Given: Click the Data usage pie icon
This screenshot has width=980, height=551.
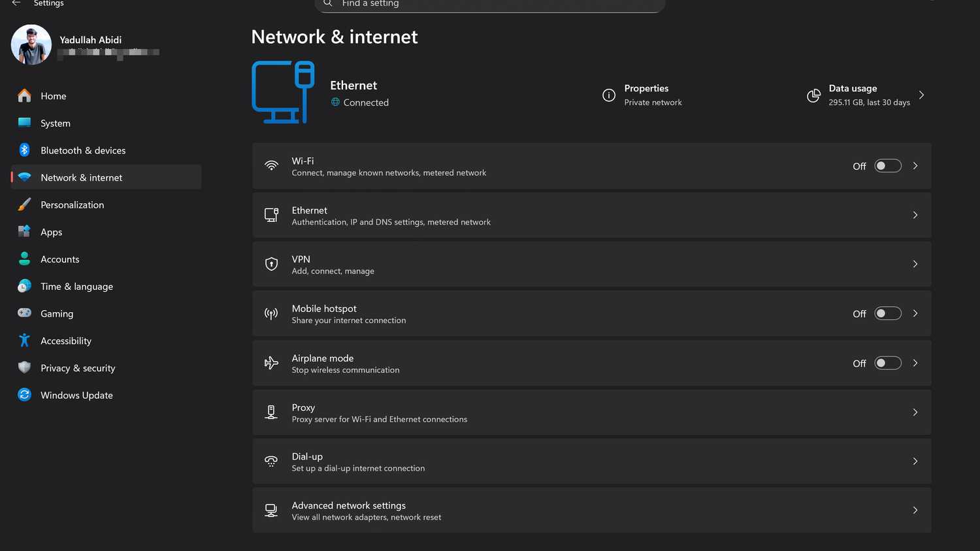Looking at the screenshot, I should (x=813, y=95).
